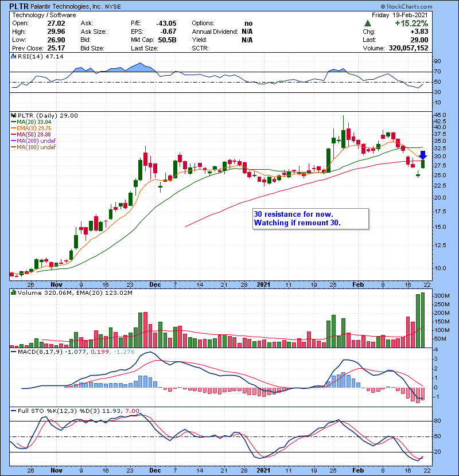Screen dimensions: 459x476
Task: Click Feb on the bottom date axis
Action: [358, 470]
